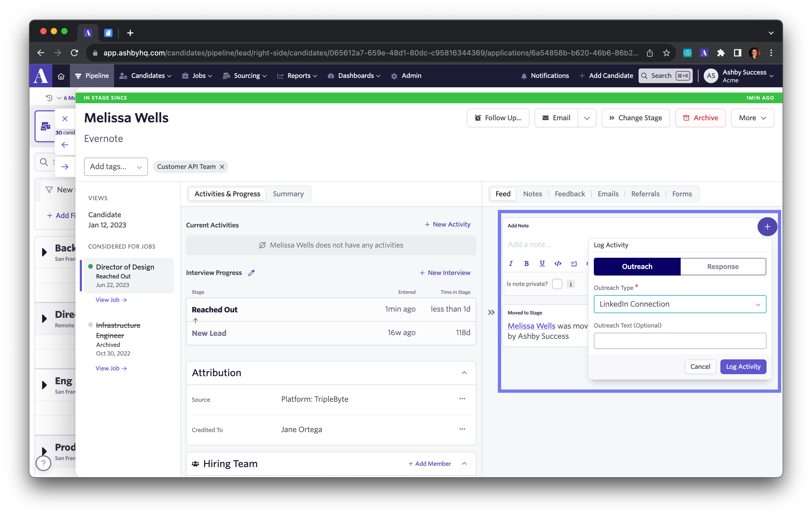The image size is (812, 516).
Task: Click the Log Activity submit button
Action: tap(743, 366)
